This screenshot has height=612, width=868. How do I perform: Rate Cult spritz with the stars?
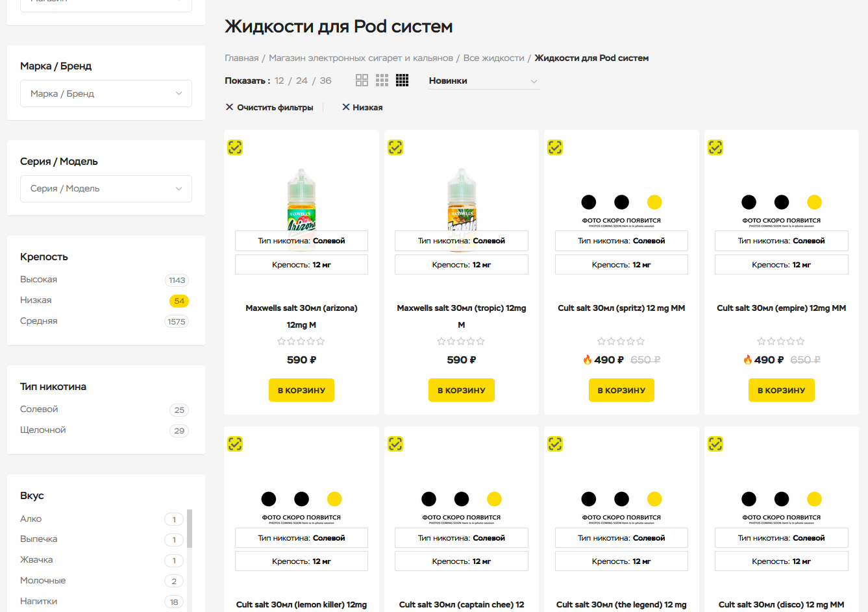click(x=621, y=341)
